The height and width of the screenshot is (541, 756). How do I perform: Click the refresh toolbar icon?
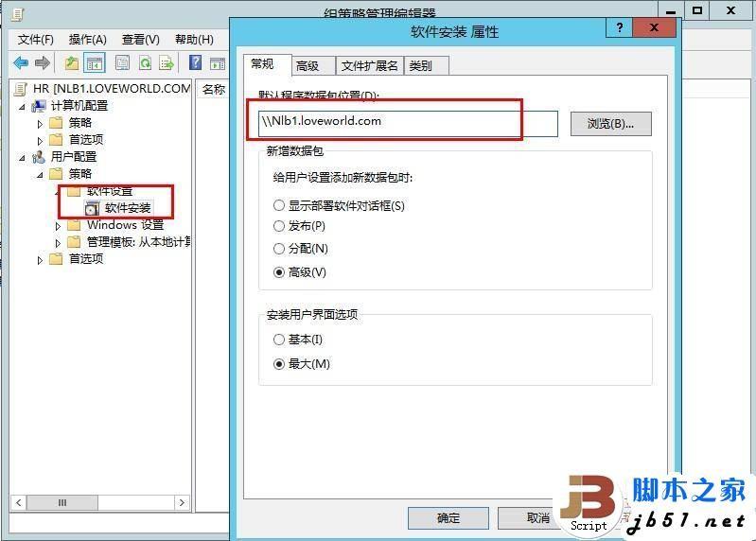145,62
